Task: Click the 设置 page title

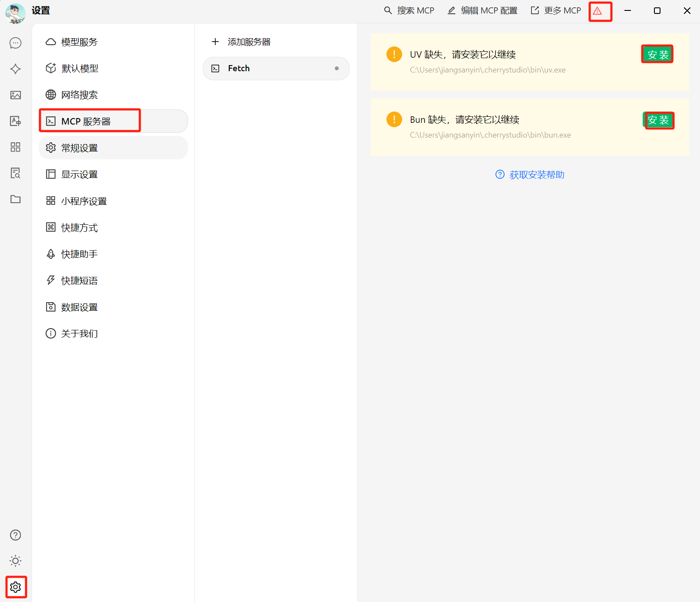Action: tap(41, 11)
